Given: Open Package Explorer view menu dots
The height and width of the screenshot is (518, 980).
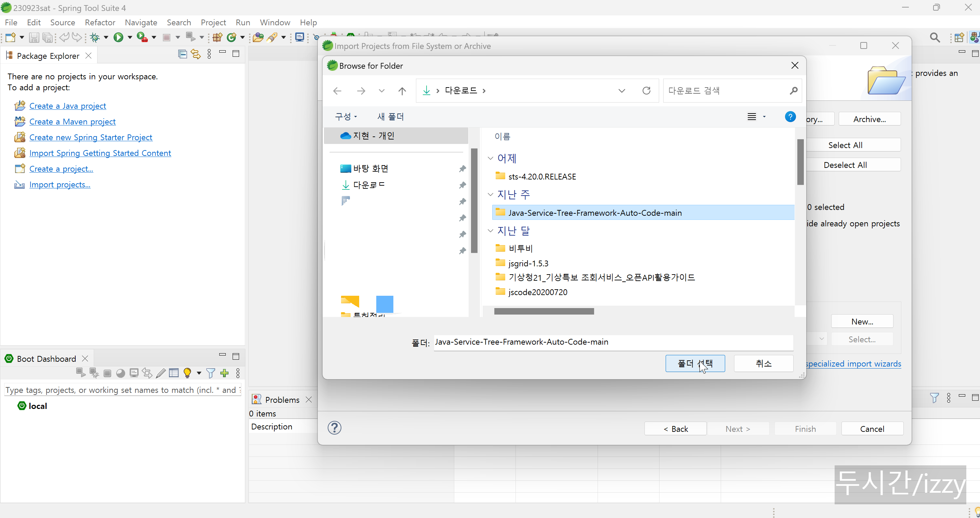Looking at the screenshot, I should point(209,54).
